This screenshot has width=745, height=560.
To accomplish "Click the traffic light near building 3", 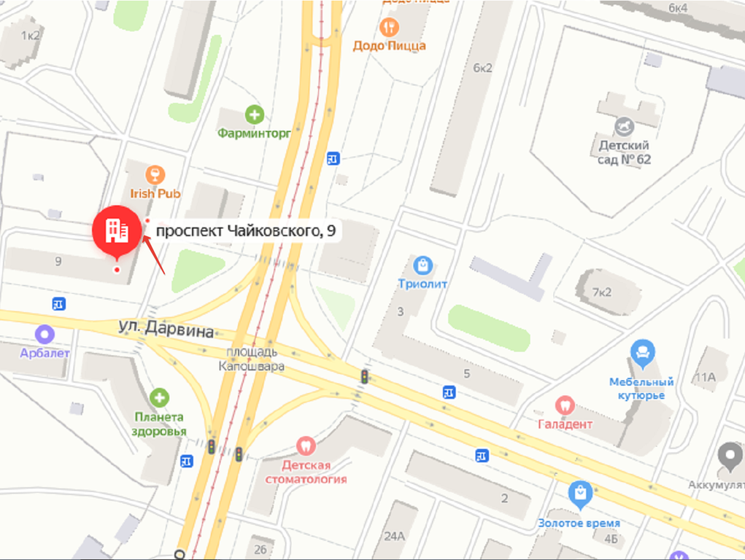I will [x=364, y=377].
